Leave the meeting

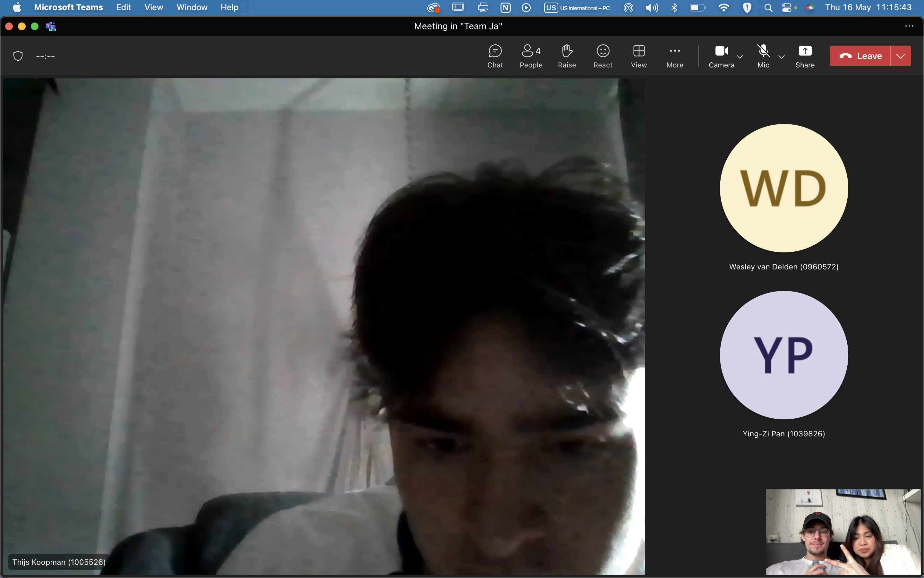[860, 56]
